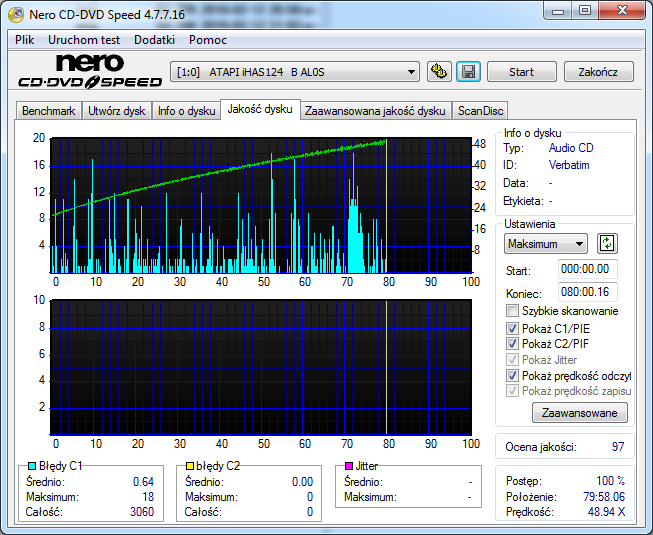
Task: Toggle Pokaż C1/PIE checkbox
Action: point(512,328)
